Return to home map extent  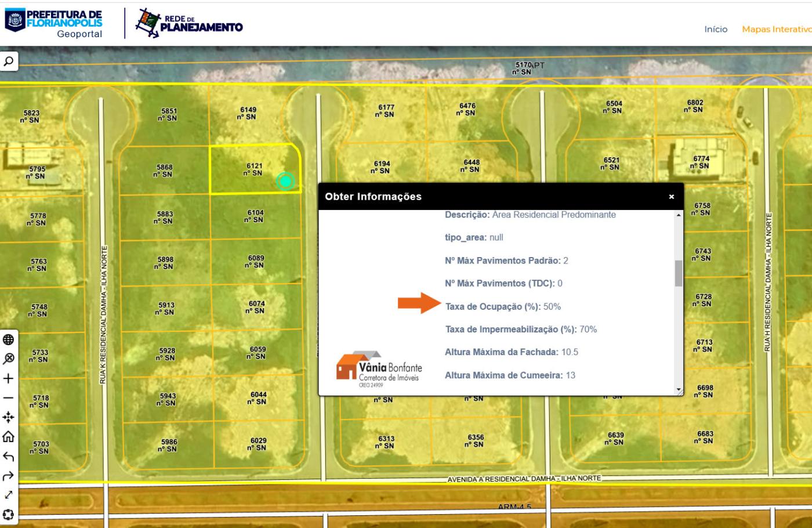[x=9, y=437]
